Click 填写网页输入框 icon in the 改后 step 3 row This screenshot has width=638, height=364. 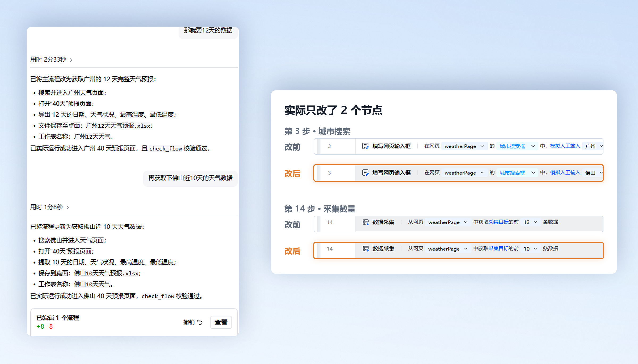click(366, 173)
